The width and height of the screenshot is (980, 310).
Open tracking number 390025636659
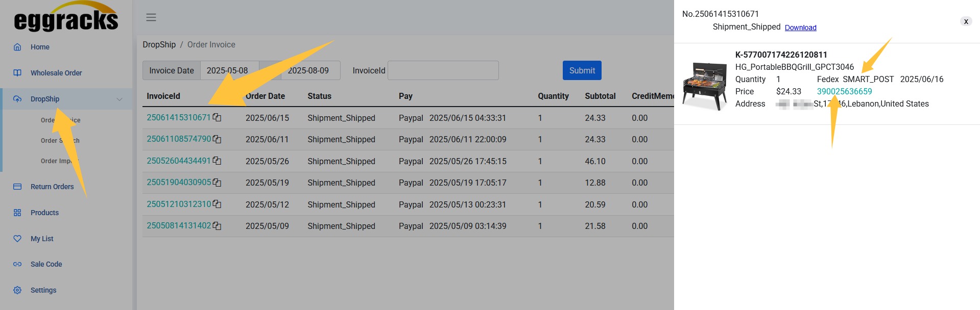click(x=844, y=91)
